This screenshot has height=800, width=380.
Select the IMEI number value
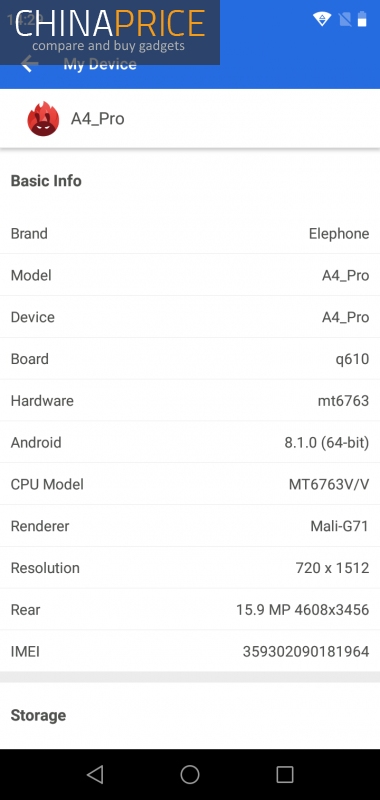tap(306, 652)
